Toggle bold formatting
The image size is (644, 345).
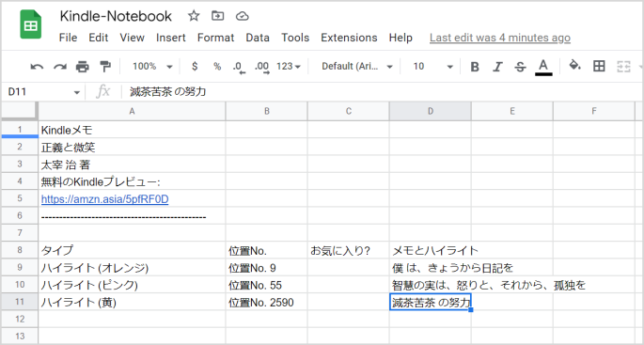475,67
